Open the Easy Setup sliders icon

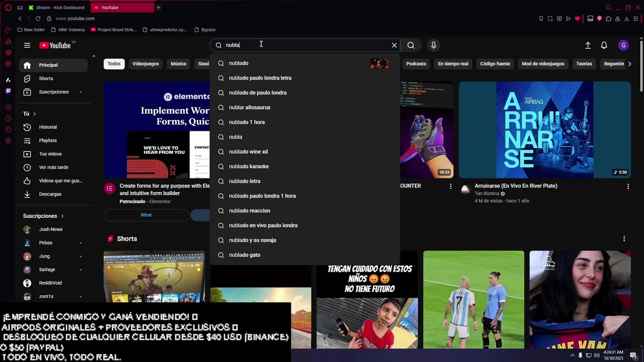click(636, 19)
